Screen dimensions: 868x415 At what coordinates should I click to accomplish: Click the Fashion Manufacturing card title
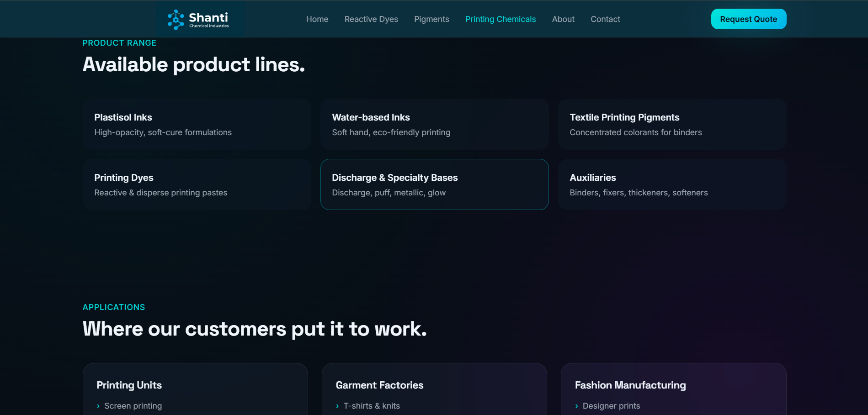tap(630, 385)
